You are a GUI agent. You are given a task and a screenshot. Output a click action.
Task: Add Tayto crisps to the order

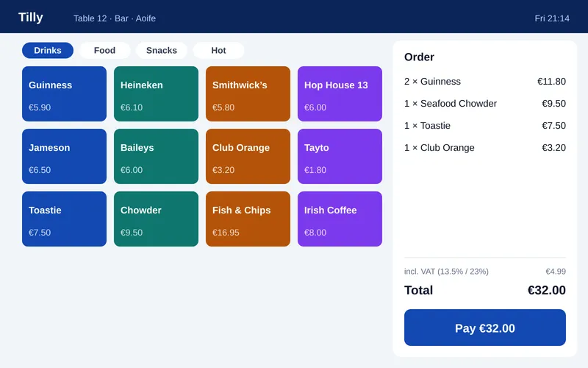[x=340, y=156]
